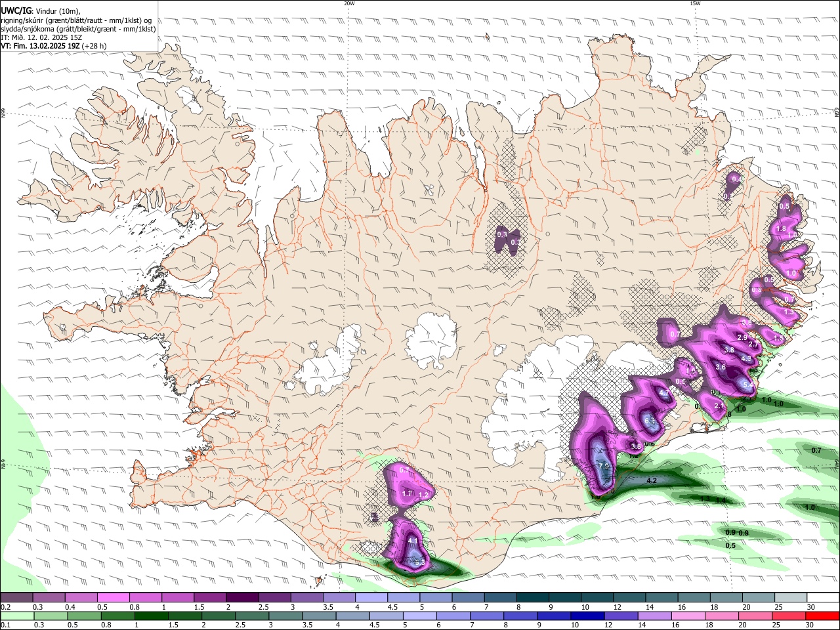840x630 pixels.
Task: Click the '4.2' value in the dark green band
Action: [x=652, y=481]
